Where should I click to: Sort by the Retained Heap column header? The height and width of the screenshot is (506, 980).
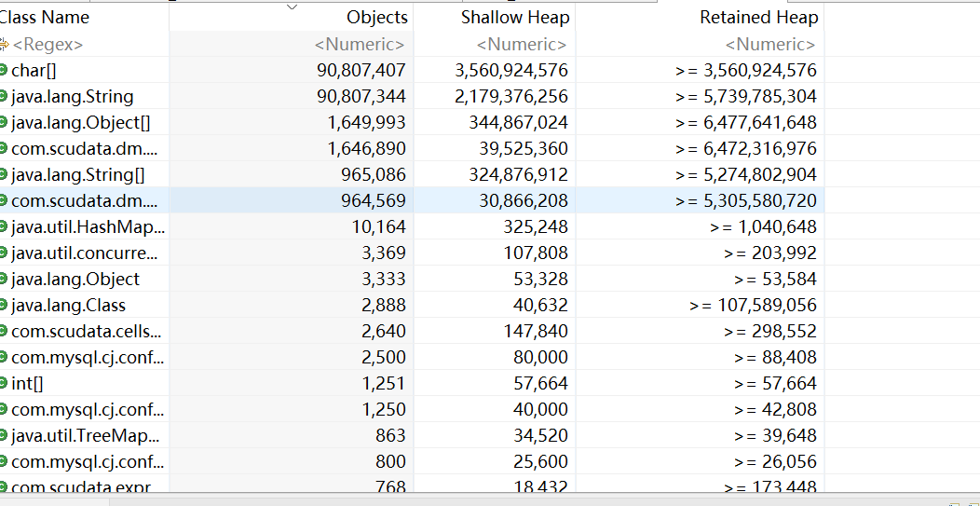tap(758, 18)
